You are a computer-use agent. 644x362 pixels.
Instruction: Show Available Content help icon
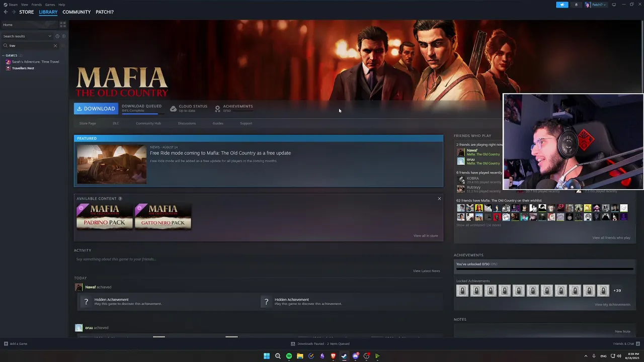(120, 199)
